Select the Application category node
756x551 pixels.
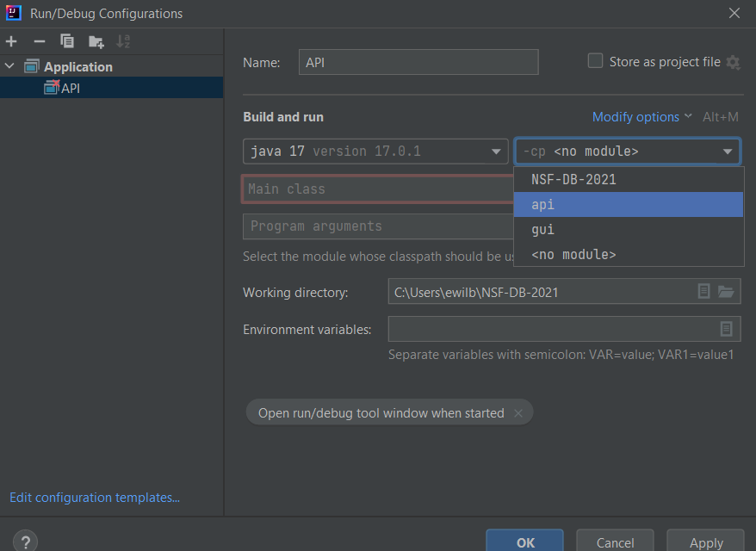point(78,66)
